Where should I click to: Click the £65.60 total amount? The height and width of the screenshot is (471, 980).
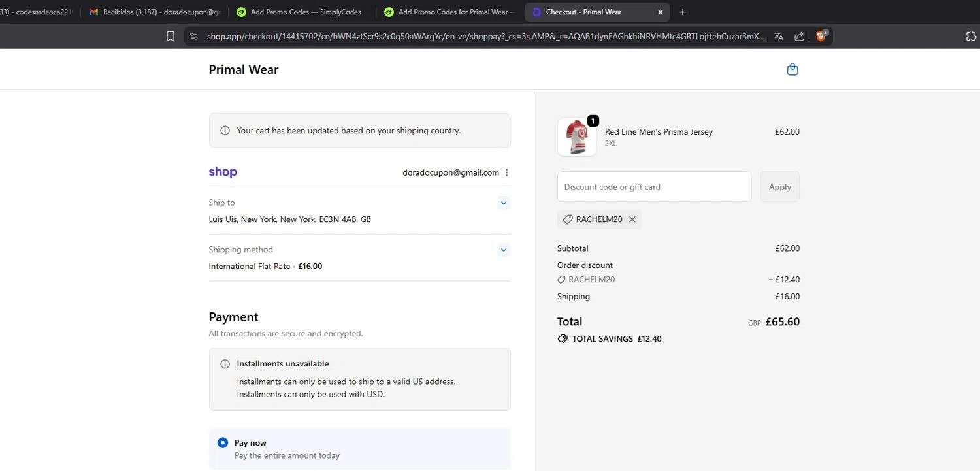[782, 322]
